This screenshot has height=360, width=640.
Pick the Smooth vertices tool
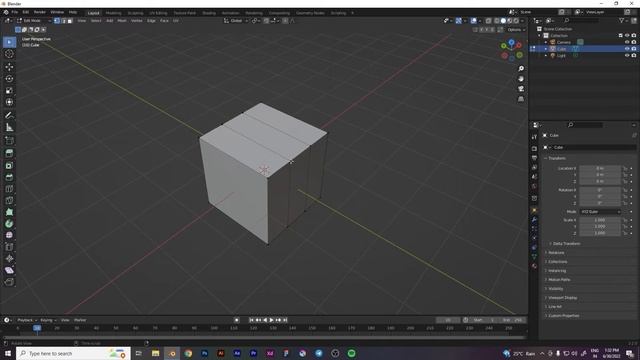click(x=9, y=235)
